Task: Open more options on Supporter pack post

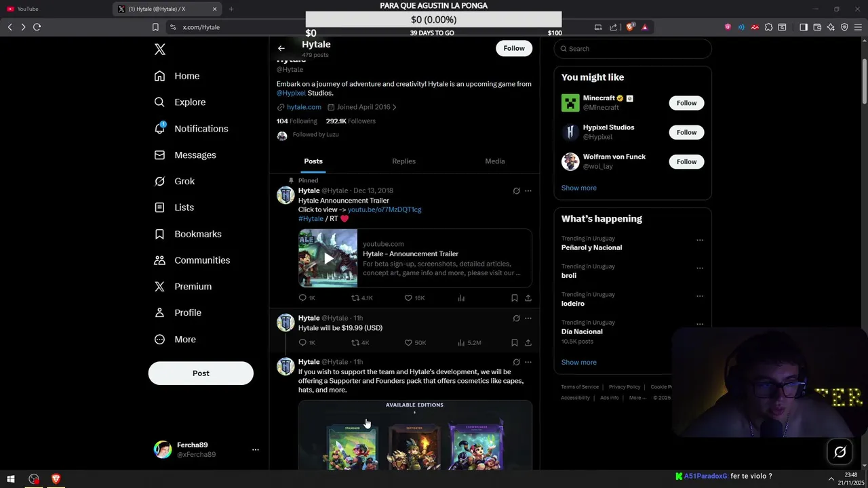Action: pyautogui.click(x=528, y=363)
